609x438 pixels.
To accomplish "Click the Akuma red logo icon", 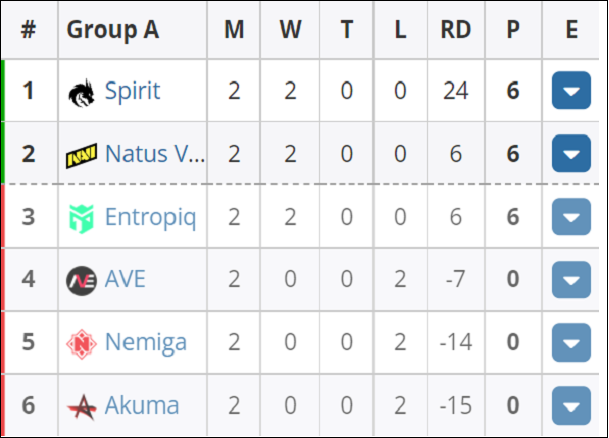I will tap(81, 407).
